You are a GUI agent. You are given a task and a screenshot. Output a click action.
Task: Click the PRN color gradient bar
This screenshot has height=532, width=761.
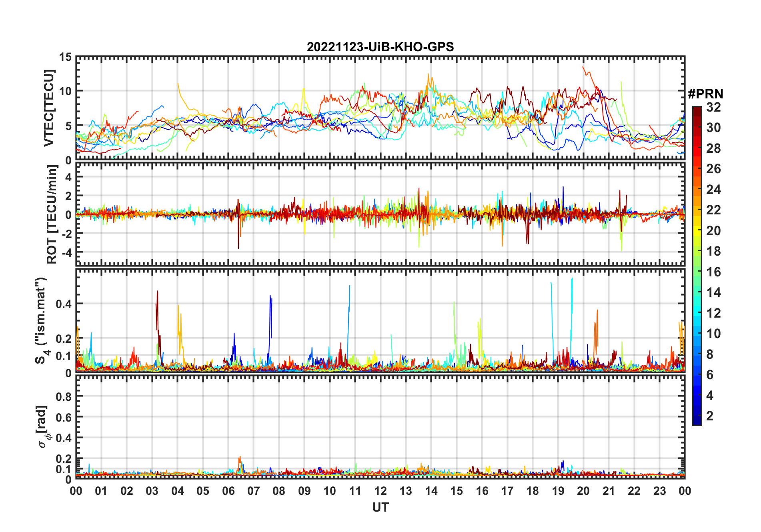(x=697, y=266)
